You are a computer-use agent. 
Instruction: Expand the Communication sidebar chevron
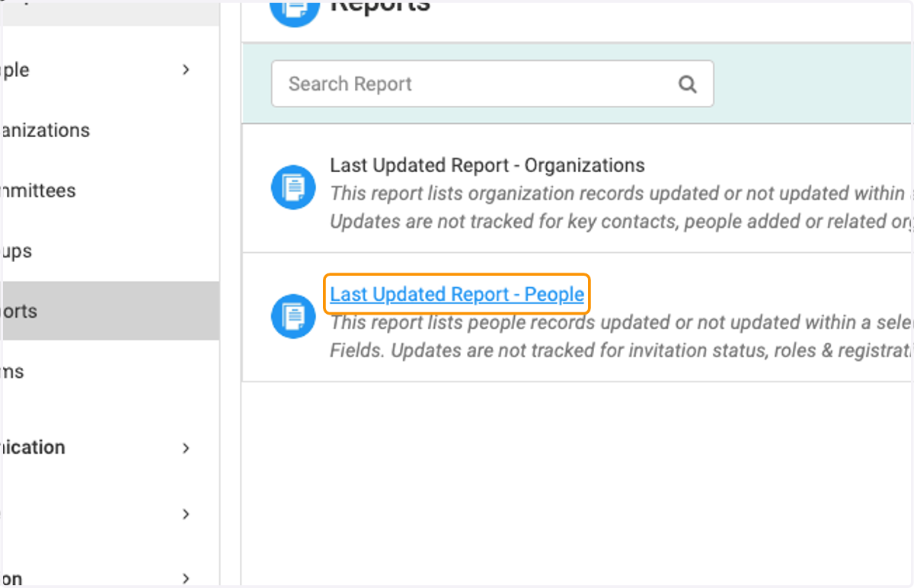[186, 448]
